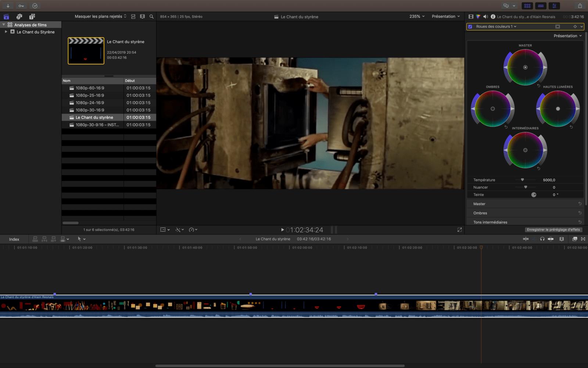Expand Le Chant du Styrène in the sidebar

[x=6, y=32]
